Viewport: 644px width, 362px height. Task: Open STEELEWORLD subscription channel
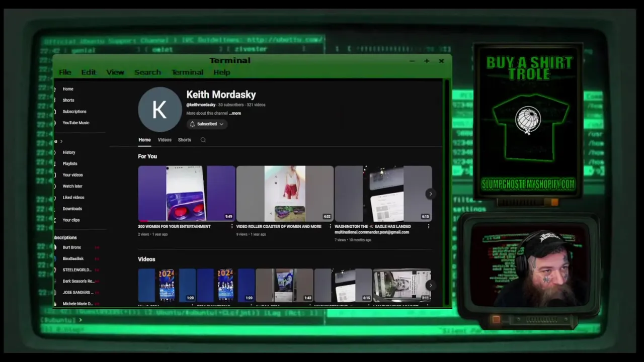[76, 270]
